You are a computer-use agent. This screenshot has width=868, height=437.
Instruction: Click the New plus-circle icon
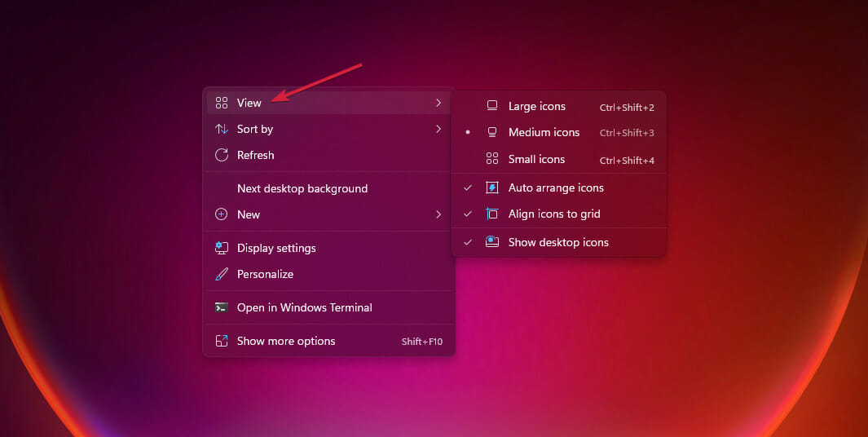[222, 214]
